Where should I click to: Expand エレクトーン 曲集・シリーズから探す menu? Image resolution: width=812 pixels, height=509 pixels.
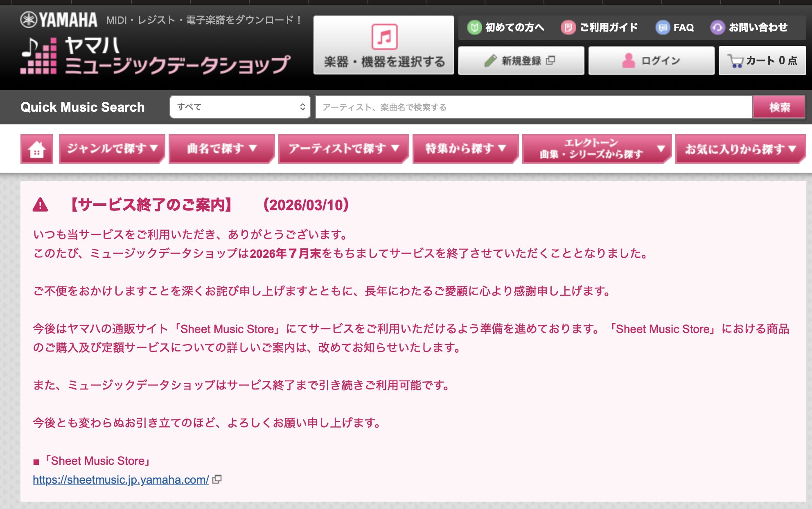597,149
